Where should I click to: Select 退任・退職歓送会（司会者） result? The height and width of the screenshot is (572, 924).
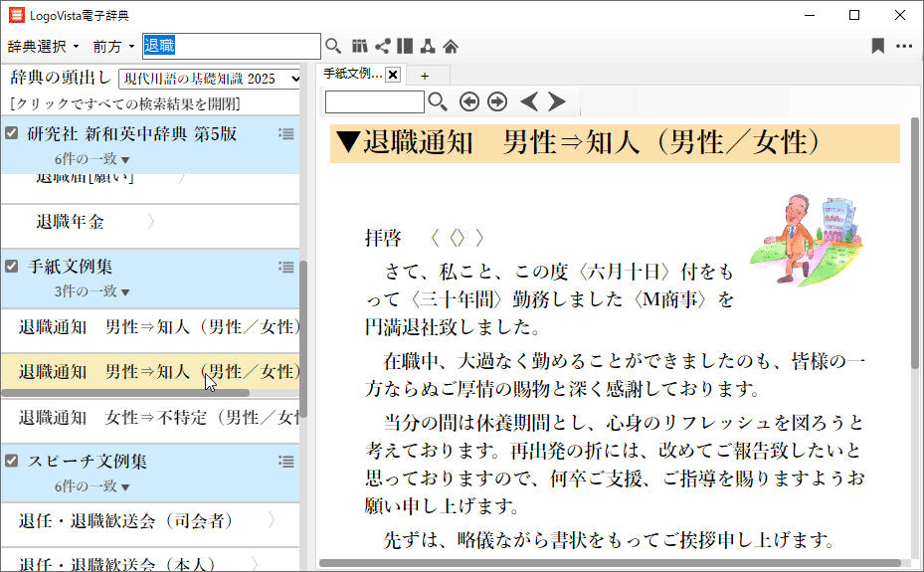[150, 520]
